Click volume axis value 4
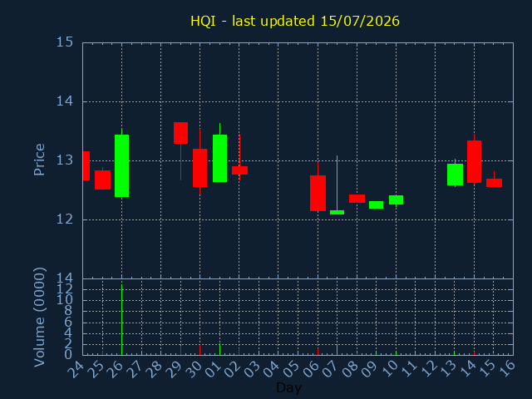This screenshot has width=532, height=399. click(68, 332)
